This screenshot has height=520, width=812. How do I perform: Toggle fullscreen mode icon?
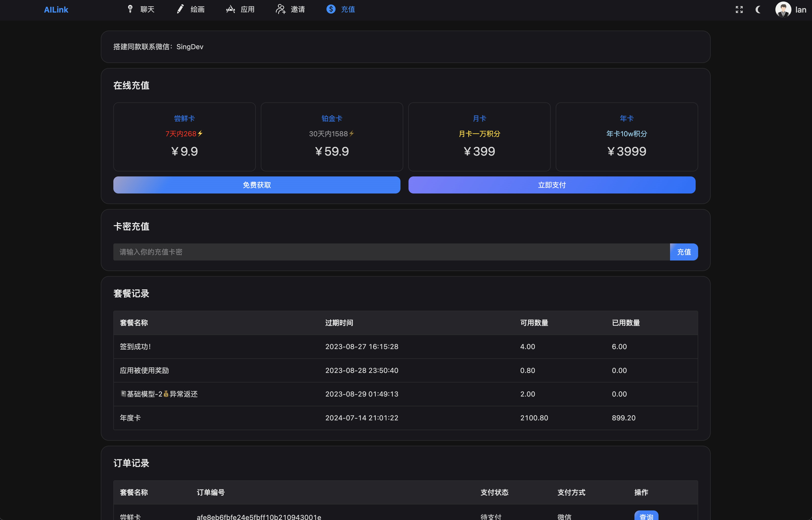pos(739,10)
